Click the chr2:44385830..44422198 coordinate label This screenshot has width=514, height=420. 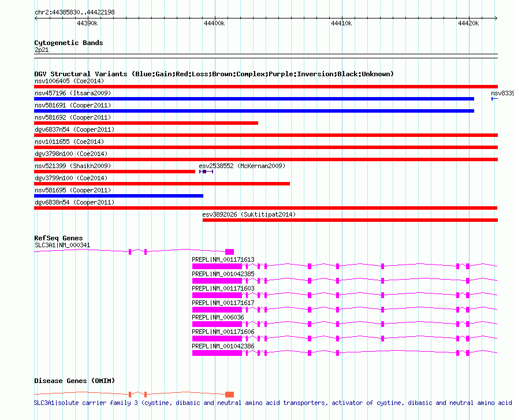pos(75,12)
